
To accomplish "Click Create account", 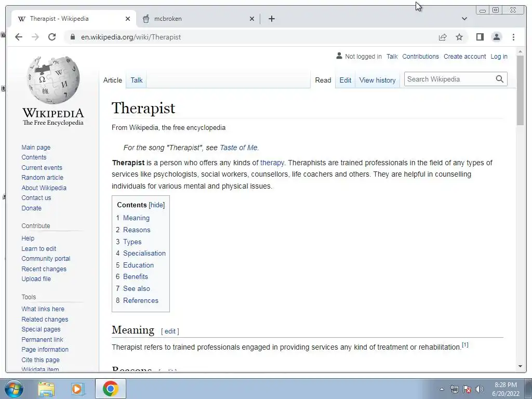I will [464, 56].
